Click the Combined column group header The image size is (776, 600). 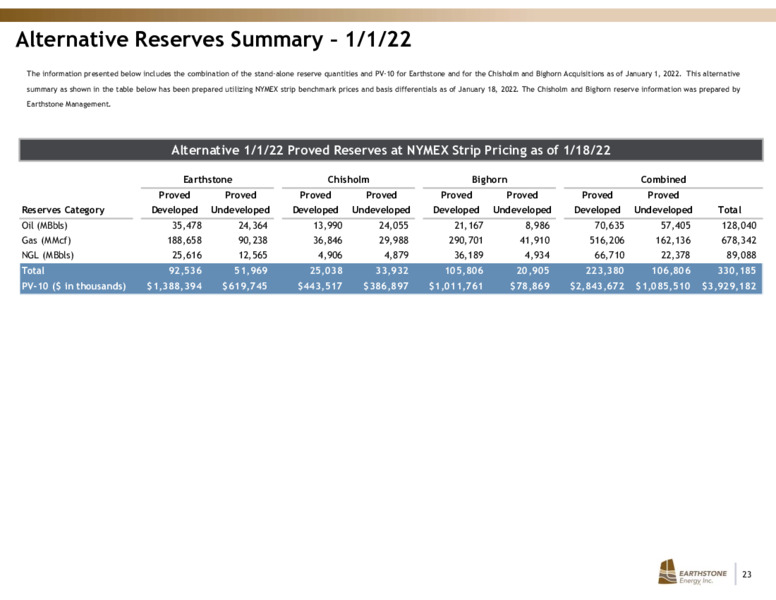[x=663, y=180]
